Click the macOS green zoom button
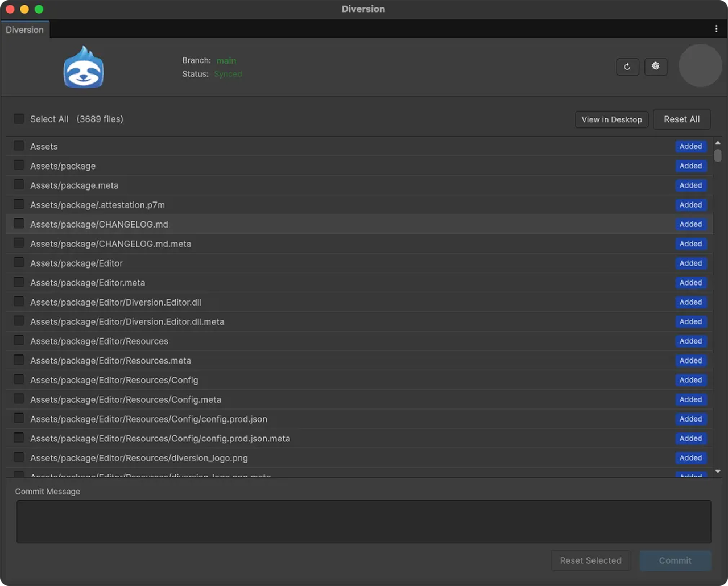This screenshot has height=586, width=728. [39, 9]
